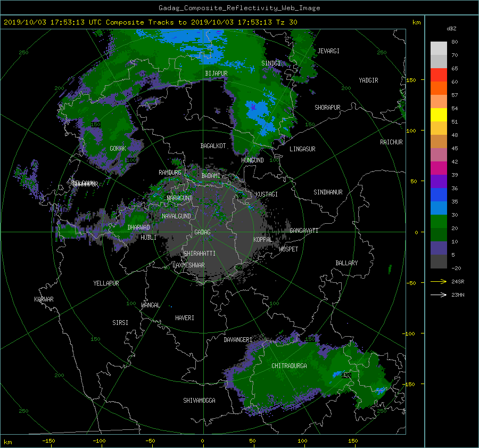The width and height of the screenshot is (479, 448).
Task: Click the HAVERI label
Action: tap(185, 318)
